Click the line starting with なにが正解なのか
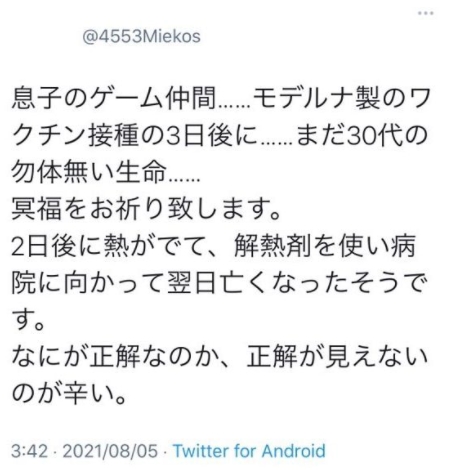This screenshot has width=450, height=471. [x=220, y=356]
